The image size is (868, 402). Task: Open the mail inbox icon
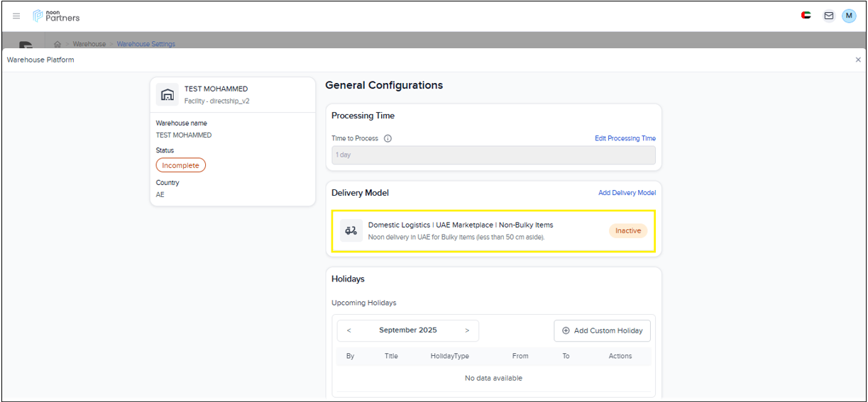click(828, 16)
